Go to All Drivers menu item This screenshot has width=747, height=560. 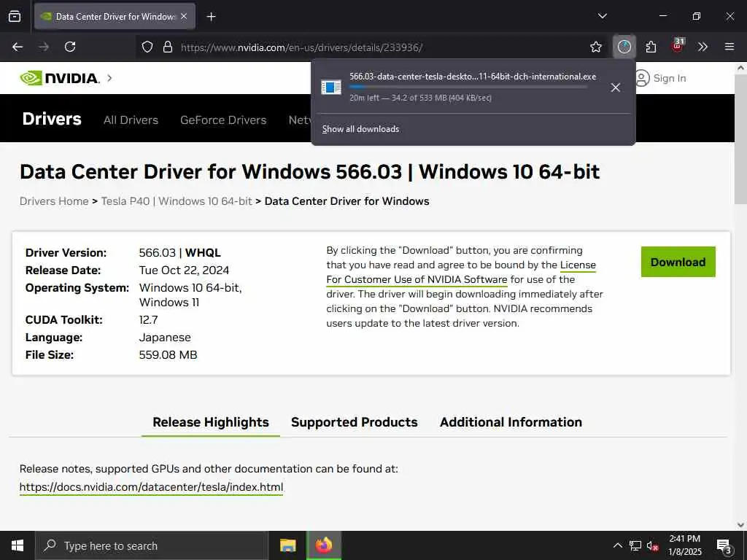pos(131,120)
